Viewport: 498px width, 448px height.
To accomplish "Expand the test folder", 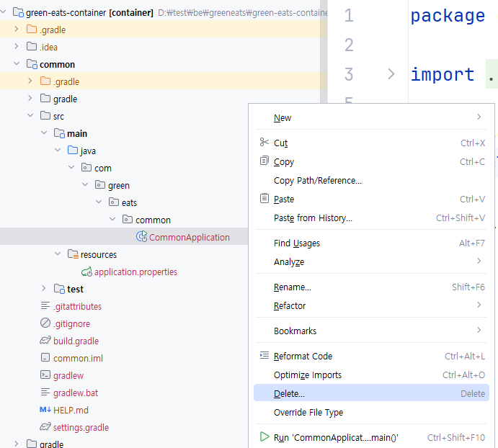I will pos(44,289).
